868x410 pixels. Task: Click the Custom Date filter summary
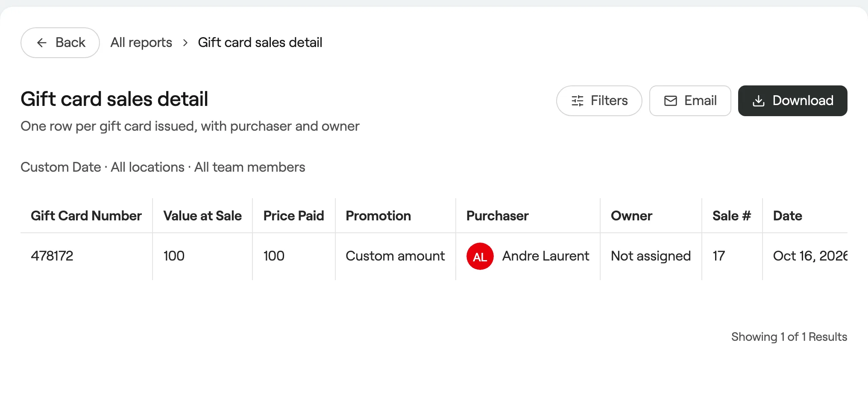click(x=61, y=167)
